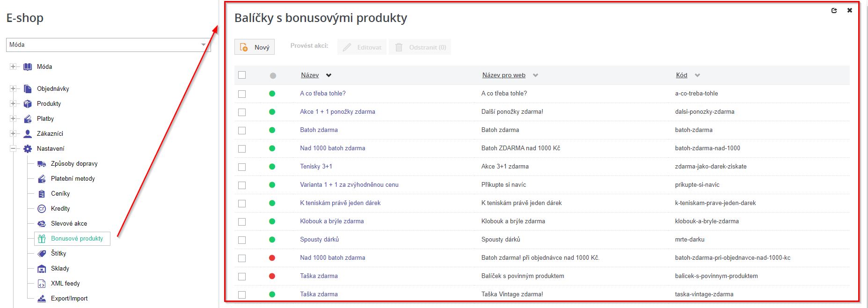Click the disabled Editovat button

[362, 47]
